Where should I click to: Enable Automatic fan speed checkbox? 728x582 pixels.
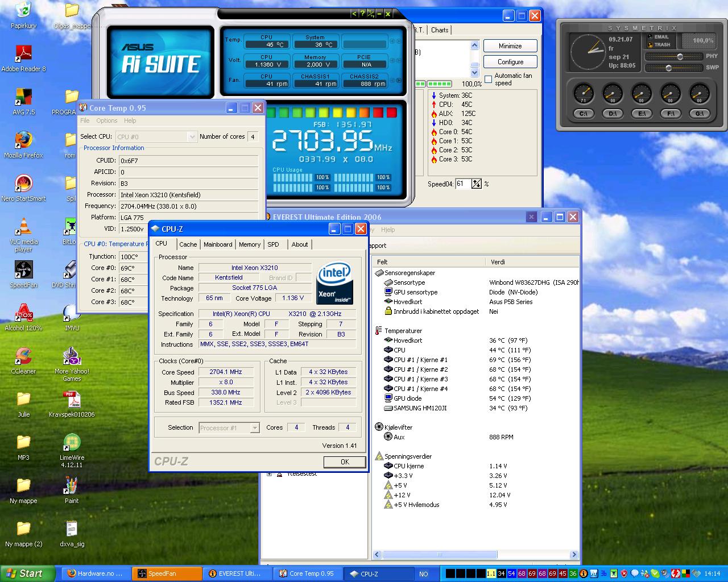click(x=488, y=79)
